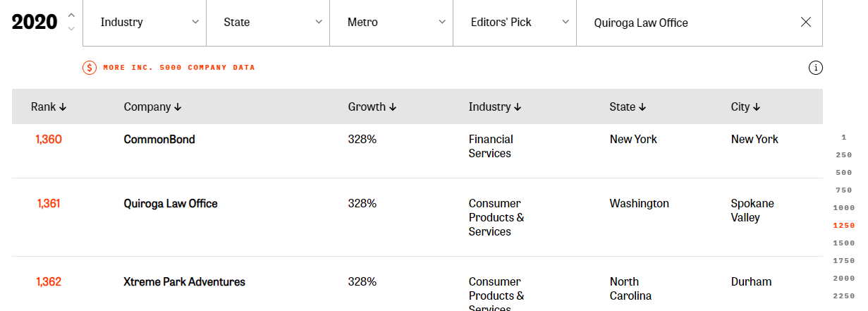Screen dimensions: 868x311
Task: Sort by City column header
Action: 745,107
